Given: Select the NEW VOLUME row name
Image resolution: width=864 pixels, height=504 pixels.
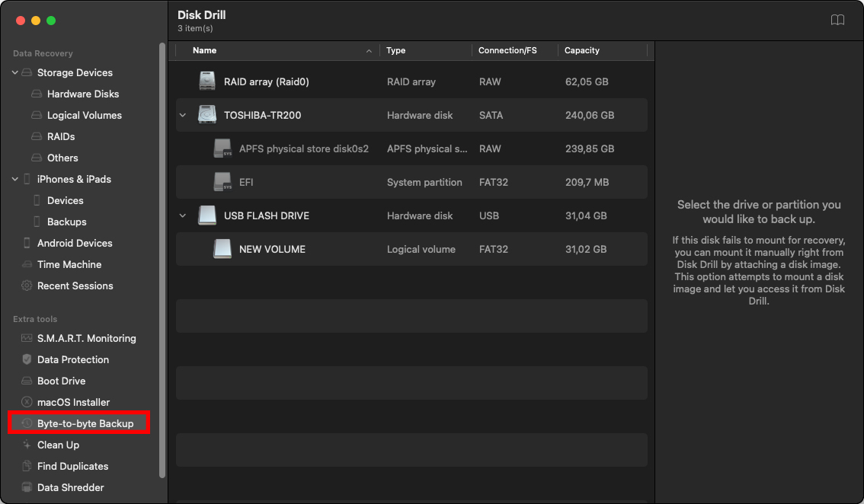Looking at the screenshot, I should click(272, 249).
